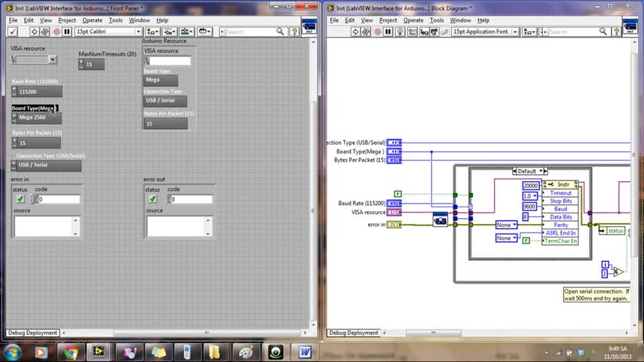Viewport: 644px width, 362px height.
Task: Toggle Highlight Execution light bulb
Action: click(400, 32)
